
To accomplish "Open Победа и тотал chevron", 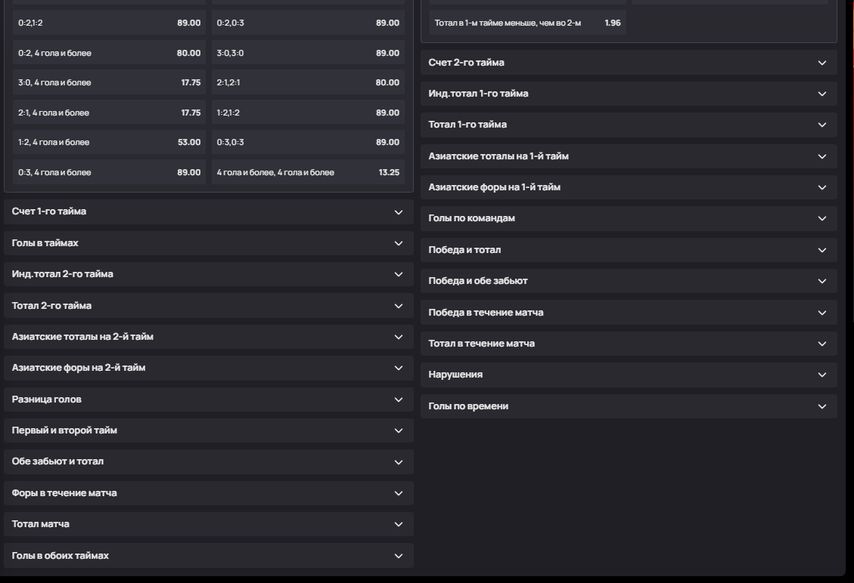I will coord(822,250).
